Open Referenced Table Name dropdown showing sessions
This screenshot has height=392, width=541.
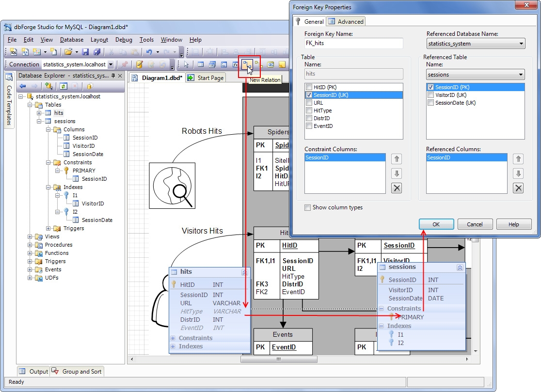[x=521, y=75]
